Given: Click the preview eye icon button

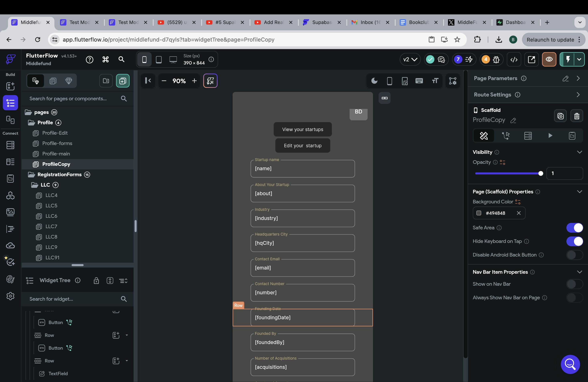Looking at the screenshot, I should click(x=549, y=60).
